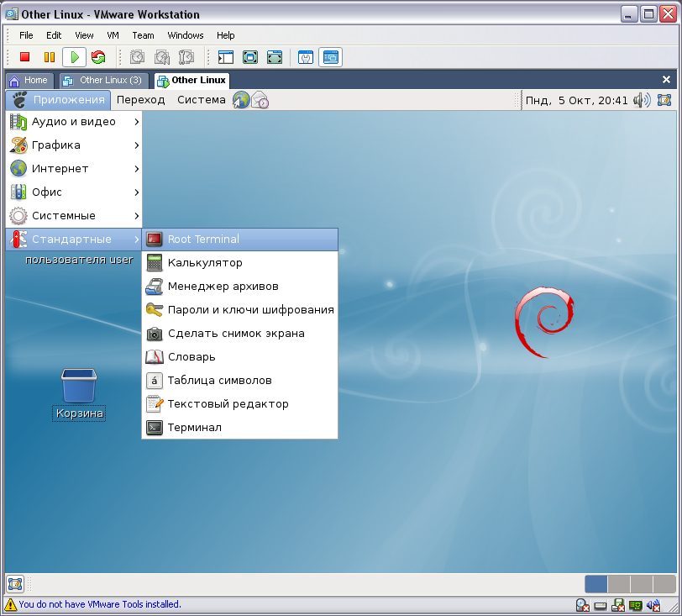This screenshot has height=616, width=682.
Task: Open the Приложения menu
Action: point(59,100)
